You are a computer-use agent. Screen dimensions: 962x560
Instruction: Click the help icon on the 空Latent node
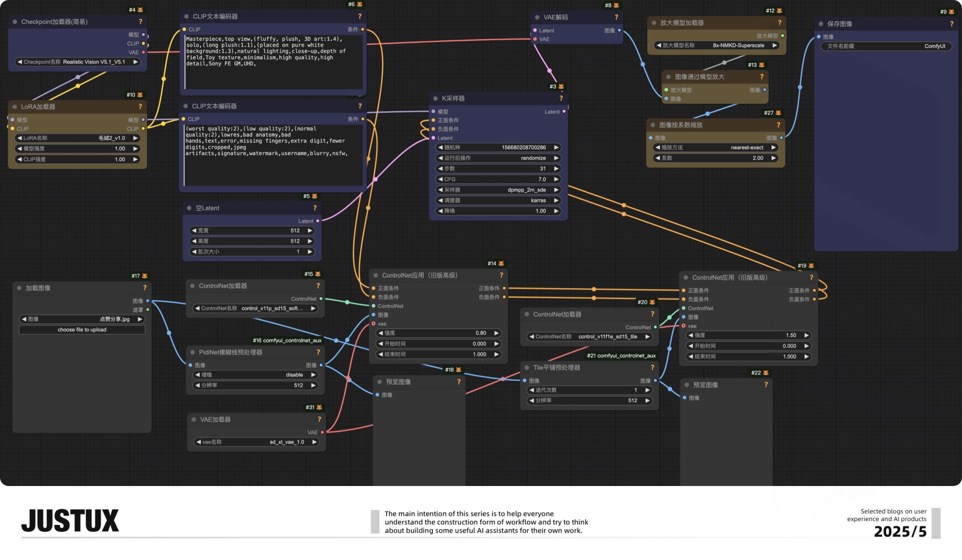pos(315,208)
